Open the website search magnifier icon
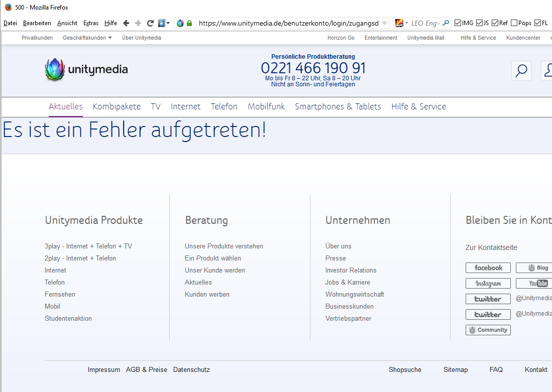Image resolution: width=552 pixels, height=392 pixels. 521,71
